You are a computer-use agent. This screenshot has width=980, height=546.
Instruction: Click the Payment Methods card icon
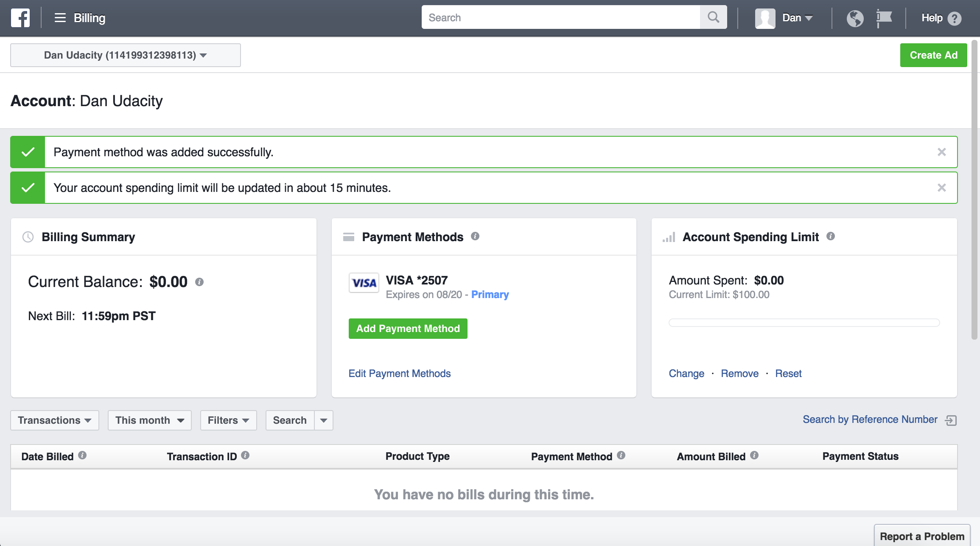coord(349,237)
